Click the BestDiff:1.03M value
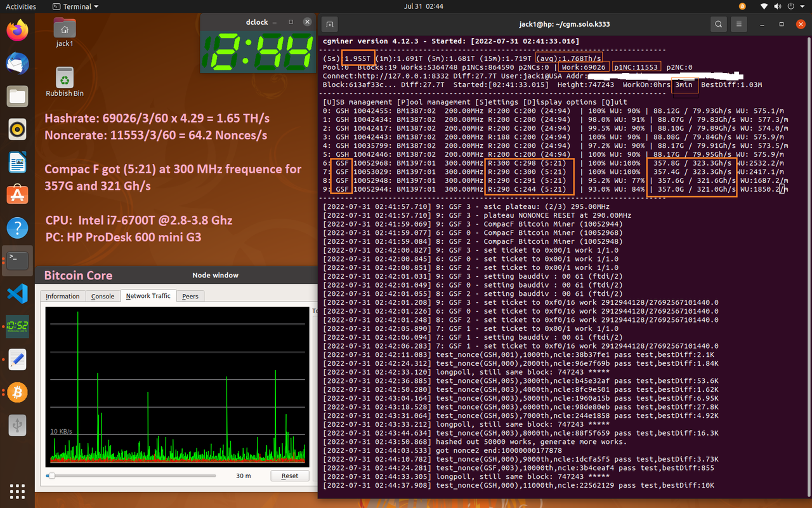This screenshot has width=812, height=508. click(731, 84)
